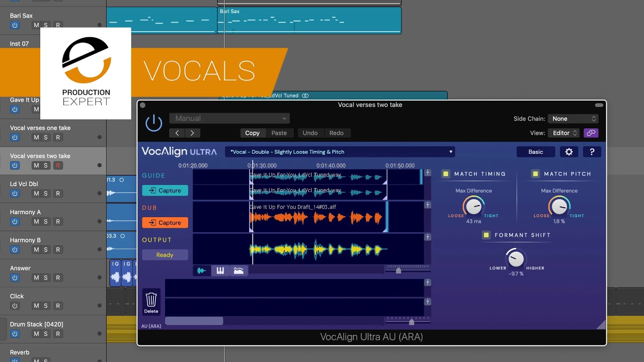Screen dimensions: 644x362
Task: Select the Reverb track header
Action: (53, 352)
